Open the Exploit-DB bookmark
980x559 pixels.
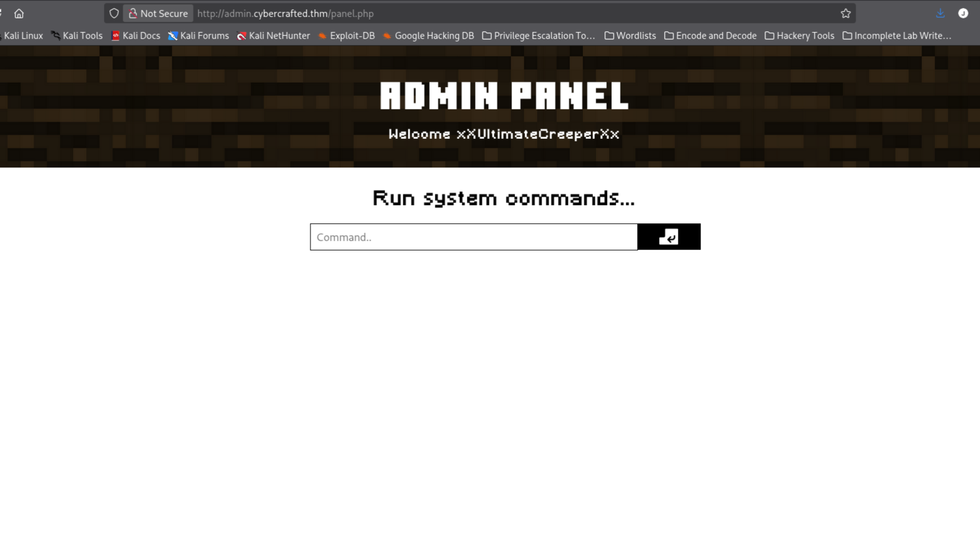click(x=346, y=36)
